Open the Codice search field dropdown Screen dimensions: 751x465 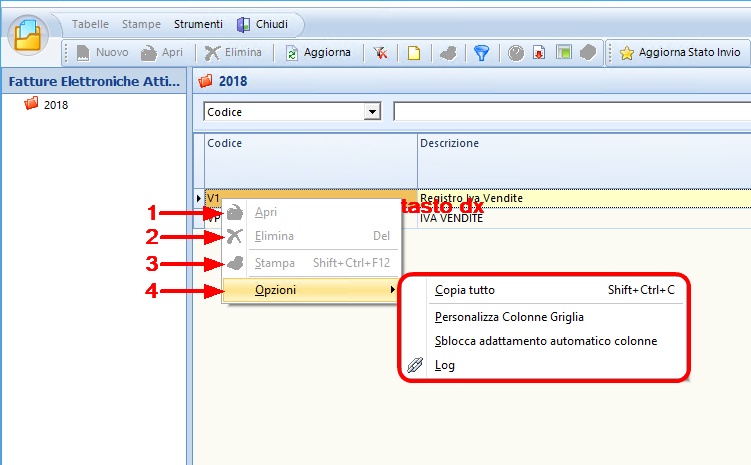373,112
